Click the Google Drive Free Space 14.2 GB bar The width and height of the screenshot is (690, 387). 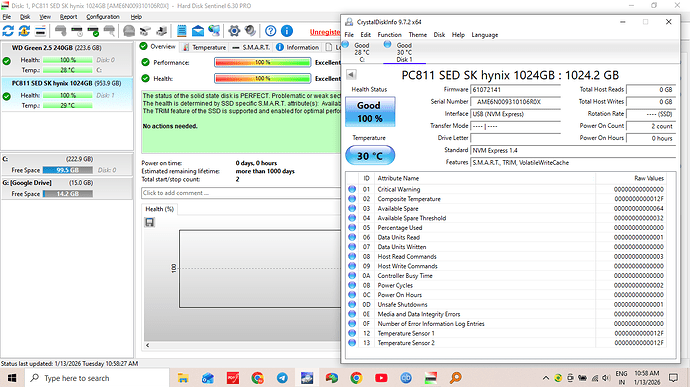68,194
